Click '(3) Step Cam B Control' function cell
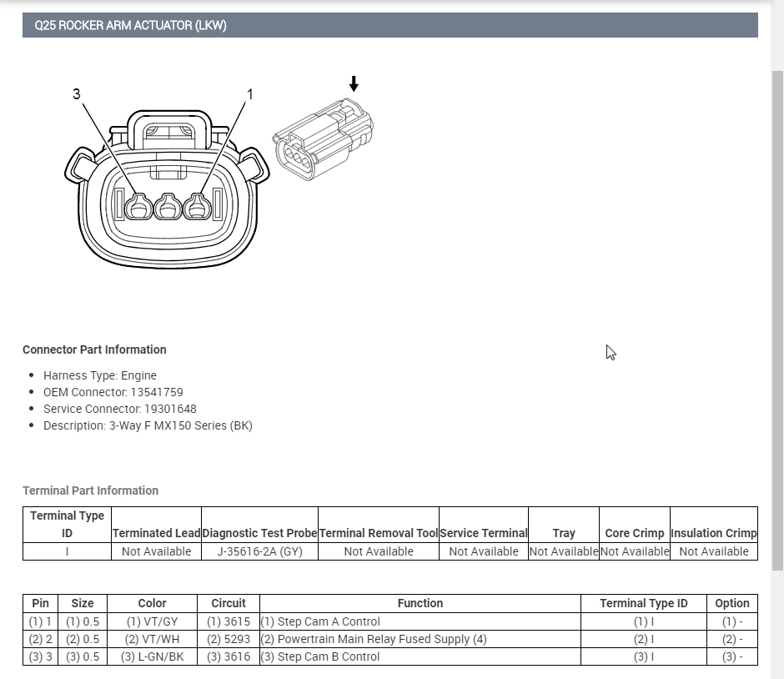The height and width of the screenshot is (679, 784). coord(420,656)
